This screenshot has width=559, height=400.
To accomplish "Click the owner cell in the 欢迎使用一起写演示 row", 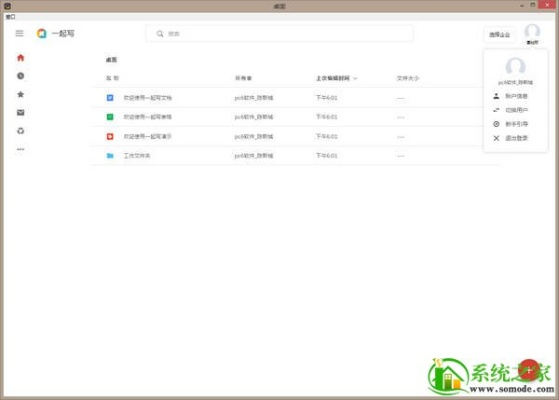I will pos(254,136).
